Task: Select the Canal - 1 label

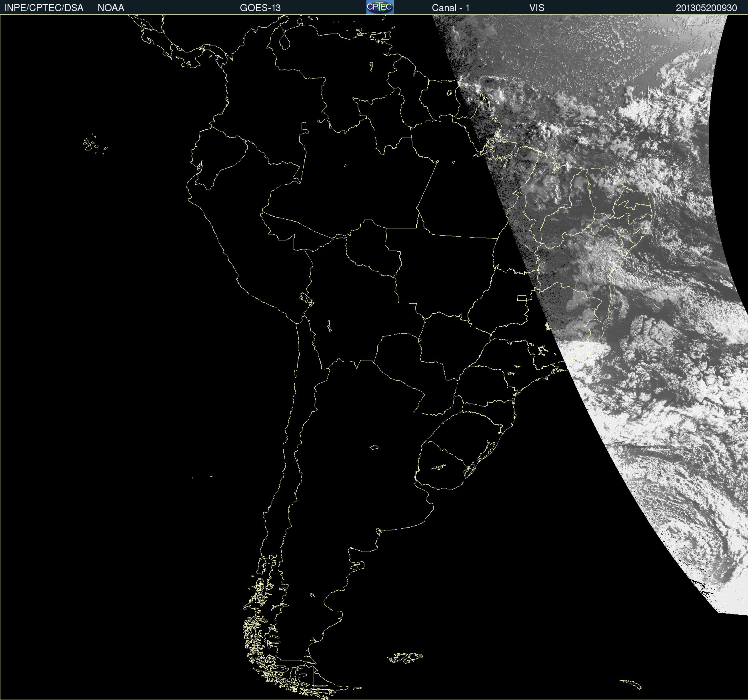Action: pyautogui.click(x=450, y=8)
